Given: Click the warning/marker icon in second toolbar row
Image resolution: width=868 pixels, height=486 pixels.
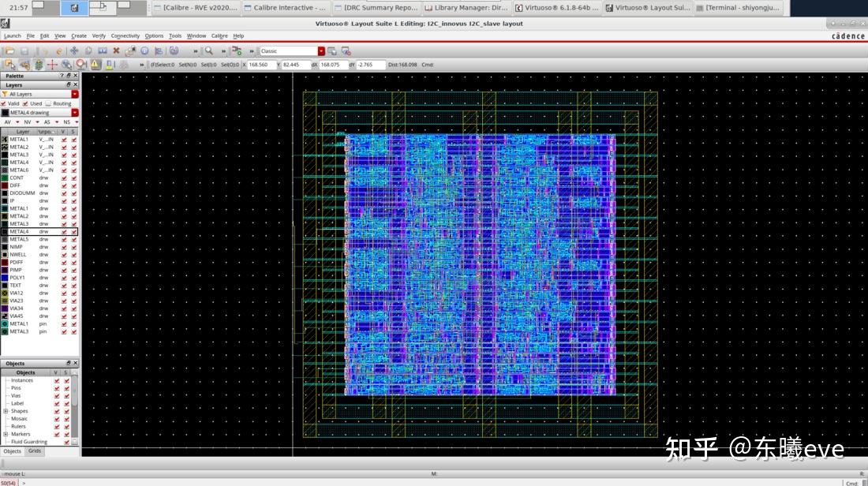Looking at the screenshot, I should click(x=95, y=65).
